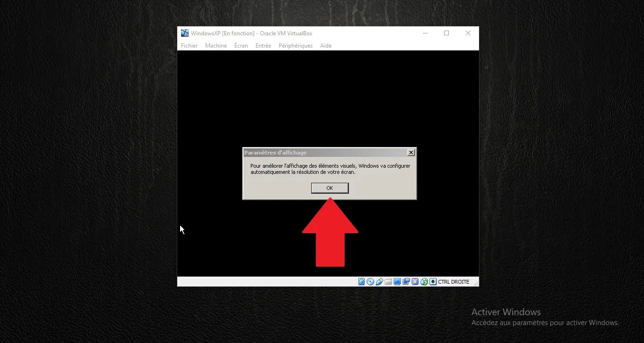Open the Fichier menu
The image size is (644, 343).
[189, 45]
